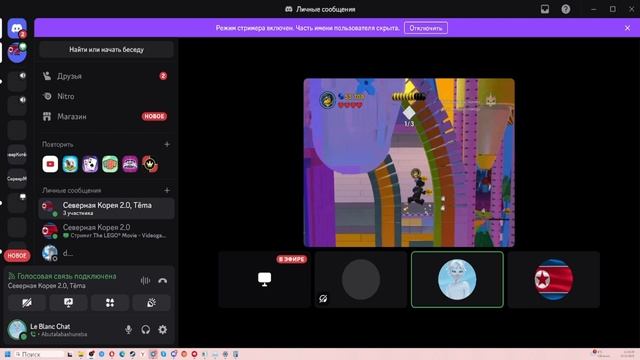Open the Nitro page
640x360 pixels.
point(106,96)
